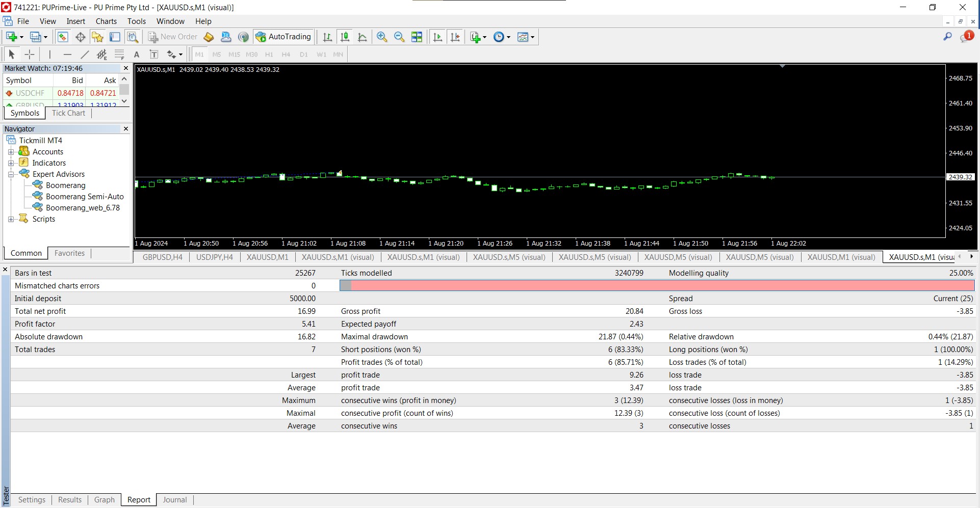The width and height of the screenshot is (980, 508).
Task: Collapse the Expert Advisors tree node
Action: coord(11,174)
